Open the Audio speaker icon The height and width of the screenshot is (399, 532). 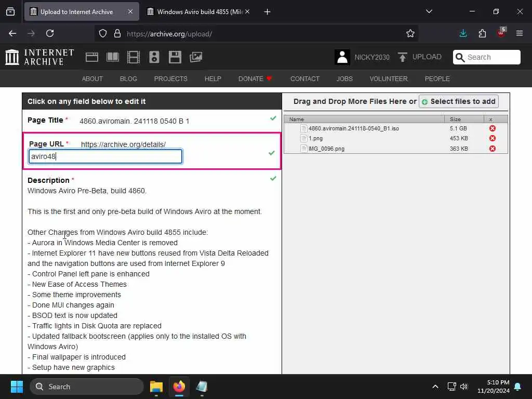point(154,57)
